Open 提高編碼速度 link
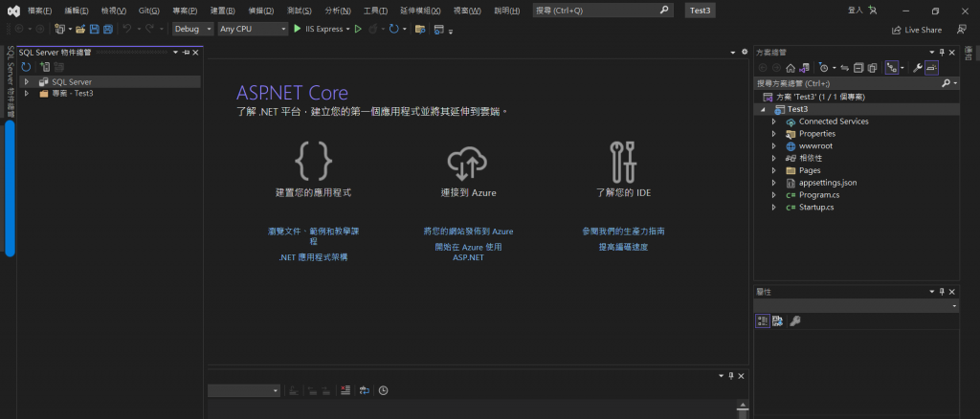980x419 pixels. [623, 247]
